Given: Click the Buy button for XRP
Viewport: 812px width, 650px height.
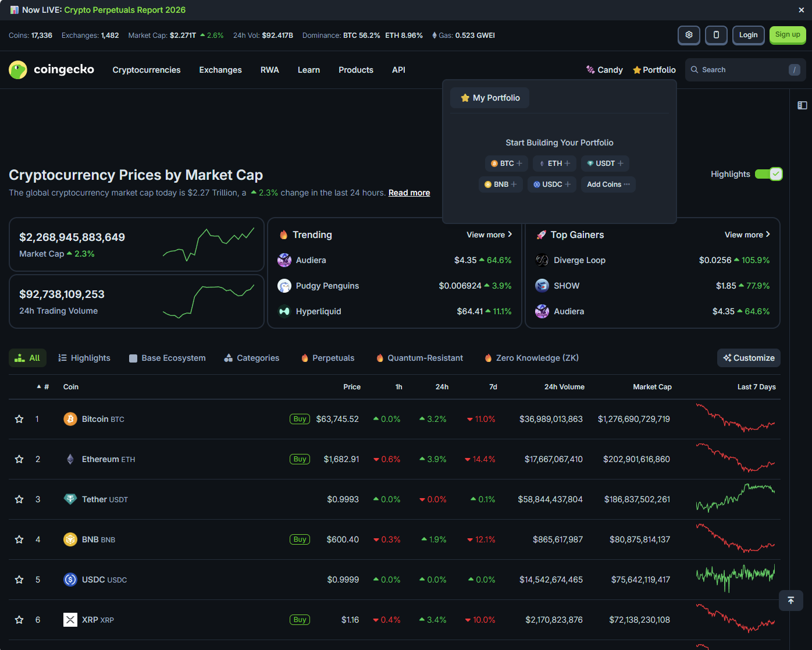Looking at the screenshot, I should (300, 620).
